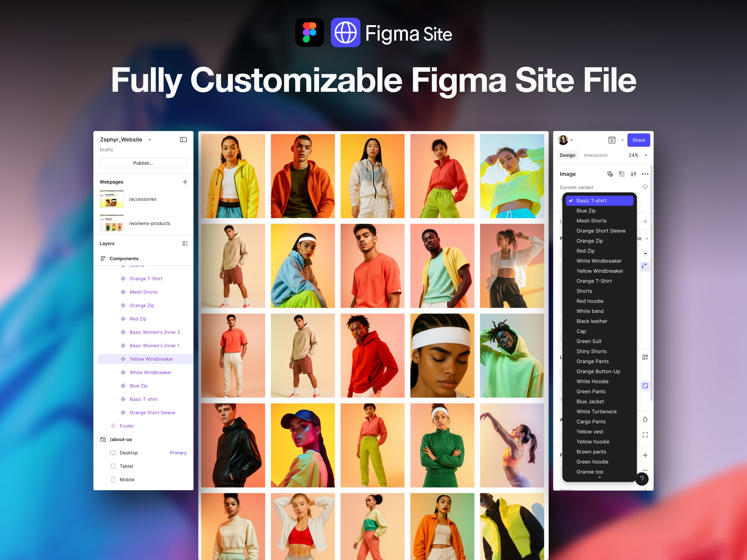Open the /womens-products webpage thumbnail
This screenshot has width=747, height=560.
112,224
